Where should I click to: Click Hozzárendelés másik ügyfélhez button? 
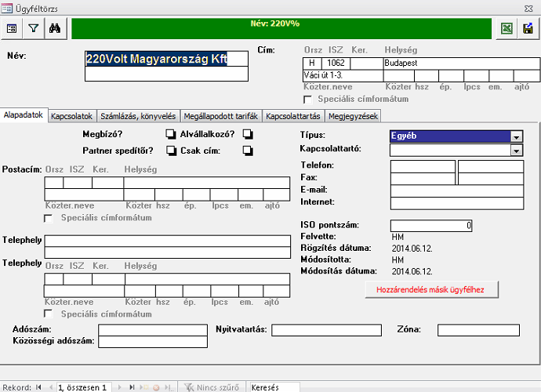coord(431,289)
